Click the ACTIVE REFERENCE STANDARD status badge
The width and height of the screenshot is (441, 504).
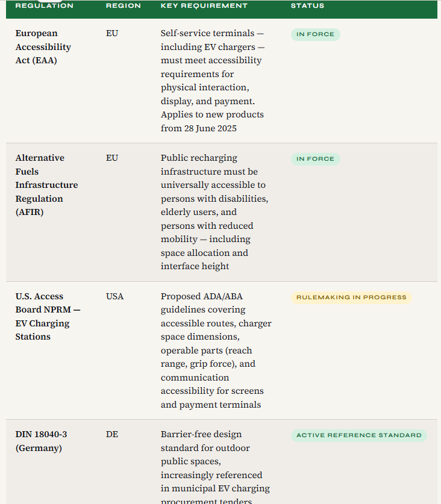[358, 435]
